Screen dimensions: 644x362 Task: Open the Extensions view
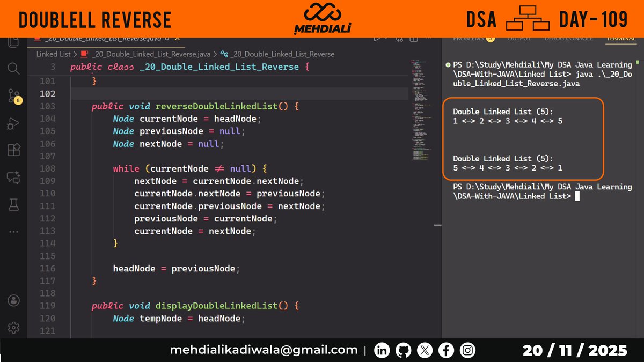[x=14, y=150]
